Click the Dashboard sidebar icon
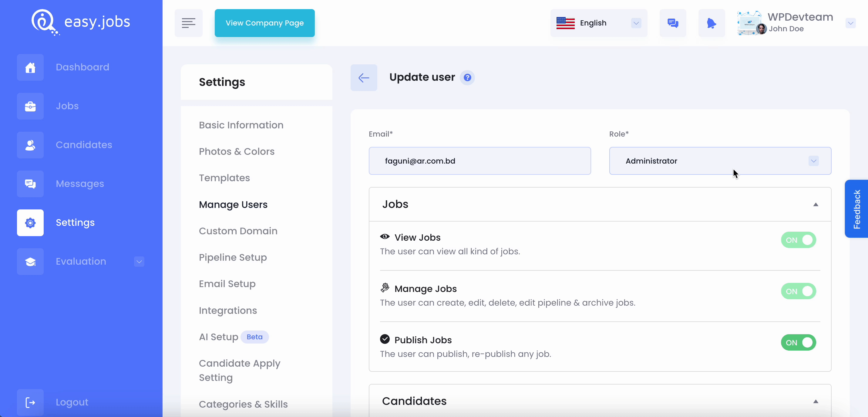 [x=30, y=67]
